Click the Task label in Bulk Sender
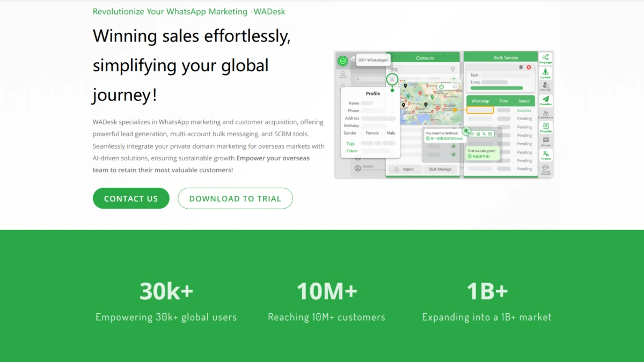The height and width of the screenshot is (362, 644). click(474, 75)
